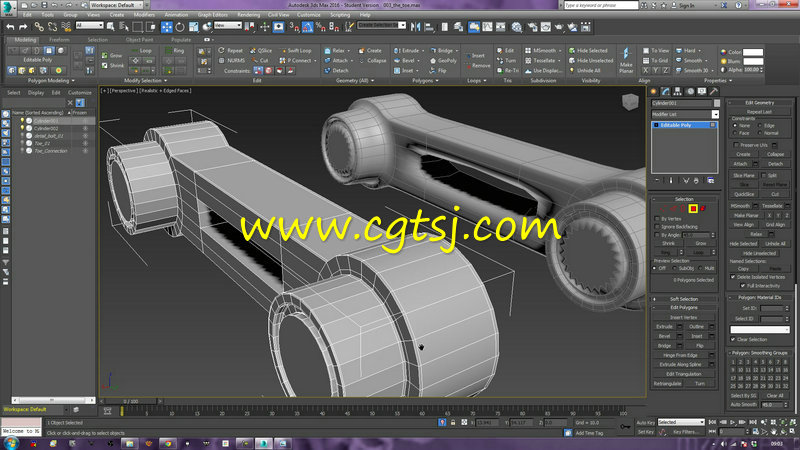Activate the Select and Scale tool
The height and width of the screenshot is (450, 800).
[193, 27]
